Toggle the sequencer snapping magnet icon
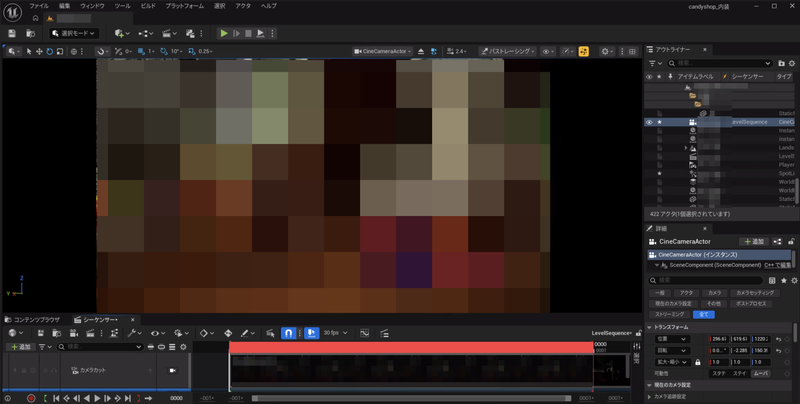The image size is (800, 404). (287, 332)
